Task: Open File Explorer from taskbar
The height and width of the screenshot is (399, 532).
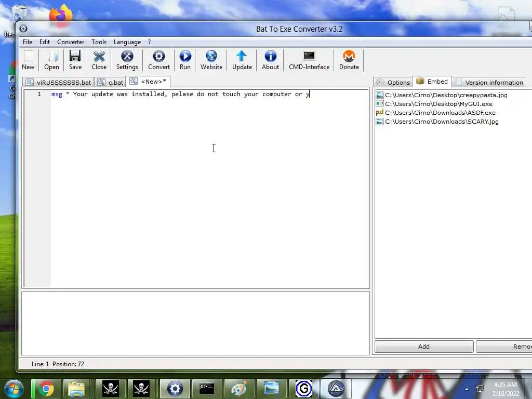Action: pyautogui.click(x=76, y=389)
